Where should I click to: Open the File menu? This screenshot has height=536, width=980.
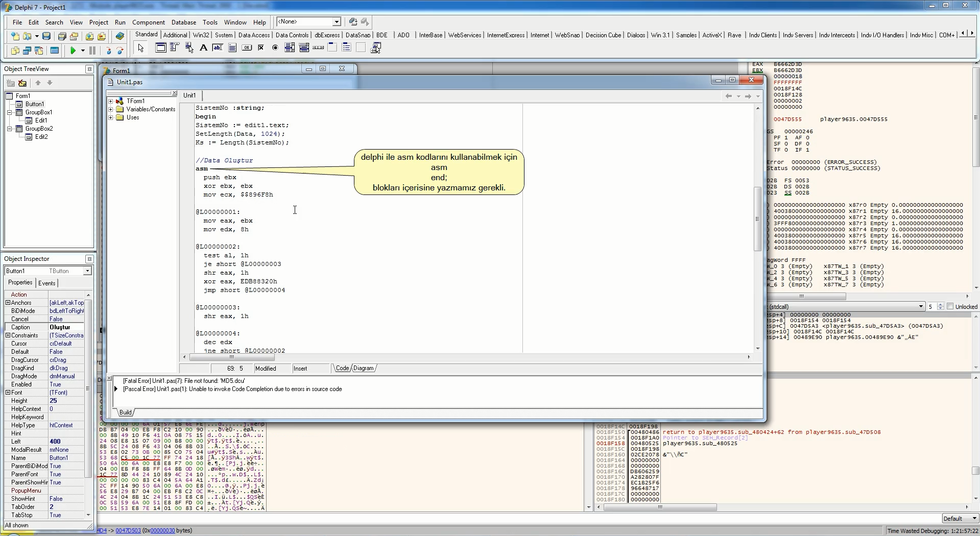(x=17, y=22)
